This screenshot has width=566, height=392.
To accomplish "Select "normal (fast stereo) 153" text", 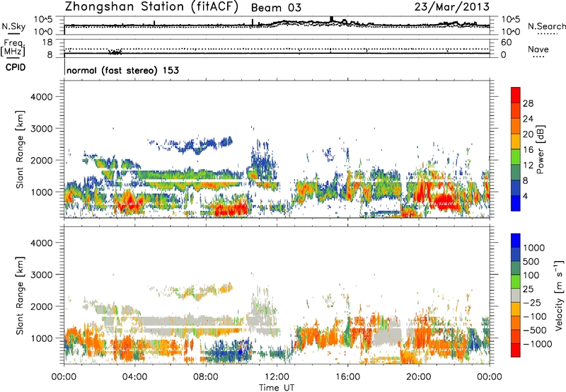I will (122, 70).
